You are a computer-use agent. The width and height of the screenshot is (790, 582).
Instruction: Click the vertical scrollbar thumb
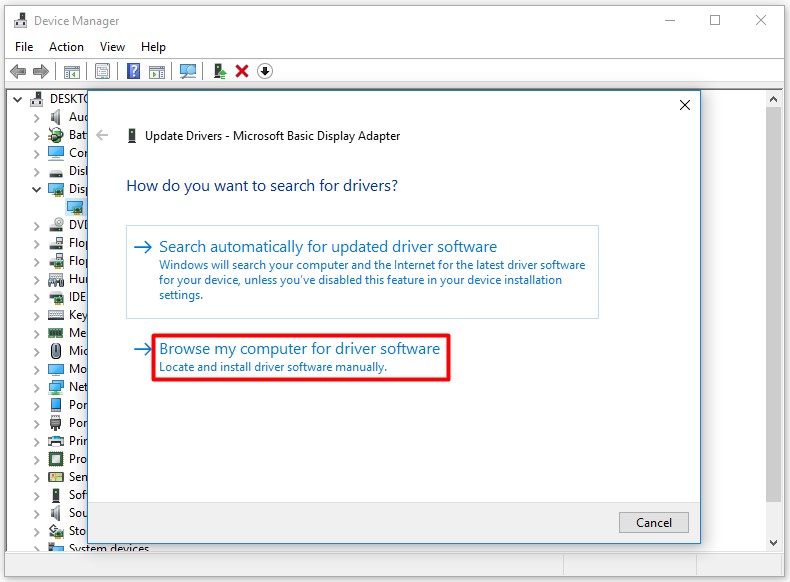point(773,304)
